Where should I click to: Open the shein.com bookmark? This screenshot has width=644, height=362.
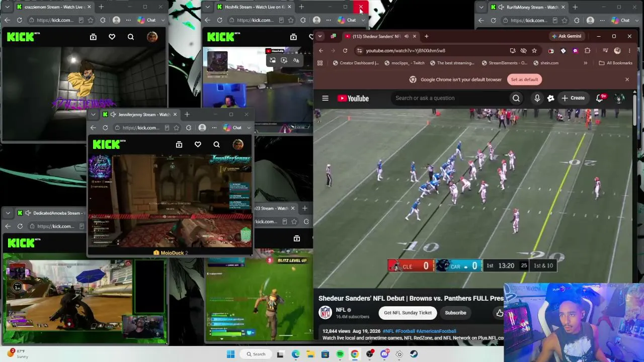pyautogui.click(x=545, y=63)
